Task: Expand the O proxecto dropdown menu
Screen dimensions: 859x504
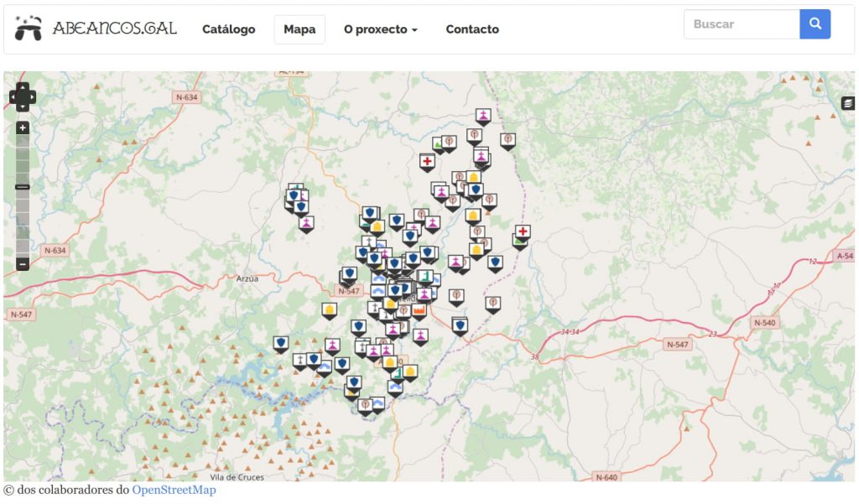Action: pos(380,29)
